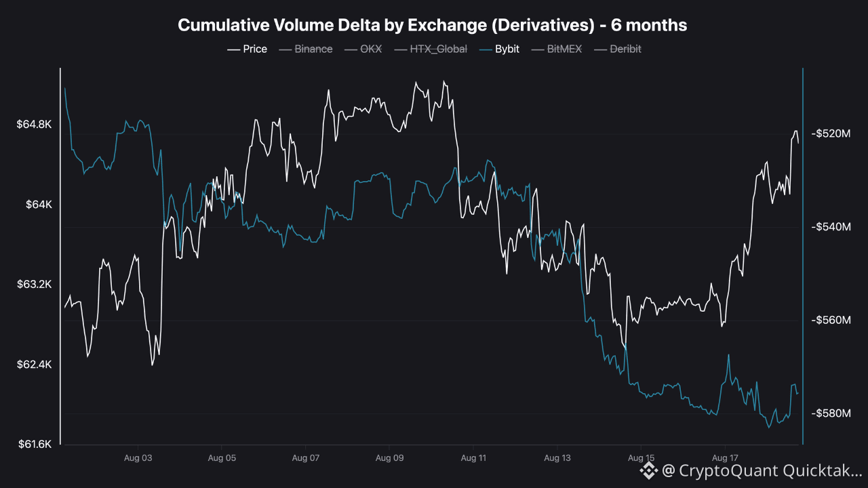The width and height of the screenshot is (868, 488).
Task: Select the Aug 05 date label
Action: coord(222,458)
